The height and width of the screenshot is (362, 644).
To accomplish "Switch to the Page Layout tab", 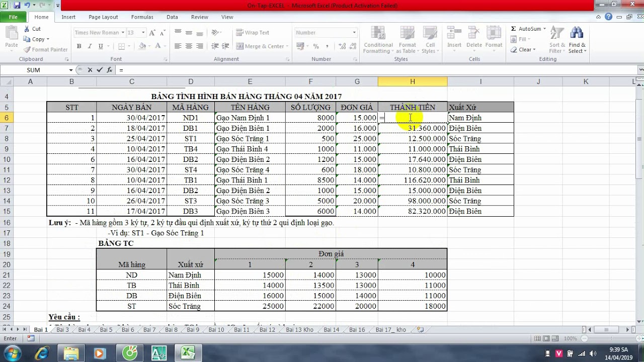I will tap(103, 17).
